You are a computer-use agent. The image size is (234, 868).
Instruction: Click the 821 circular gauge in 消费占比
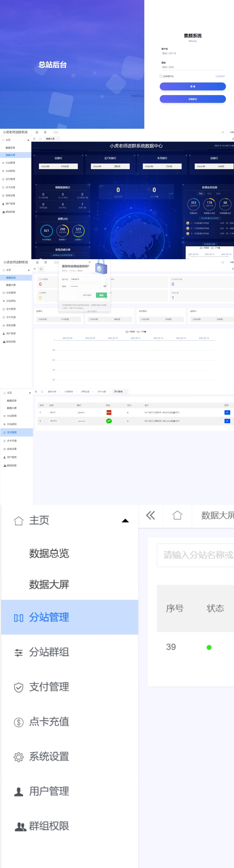[x=47, y=231]
